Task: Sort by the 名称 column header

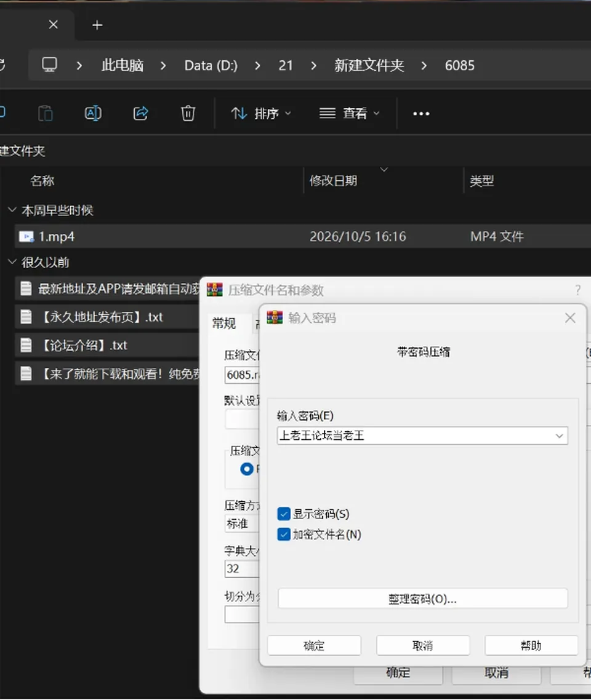Action: pos(42,181)
